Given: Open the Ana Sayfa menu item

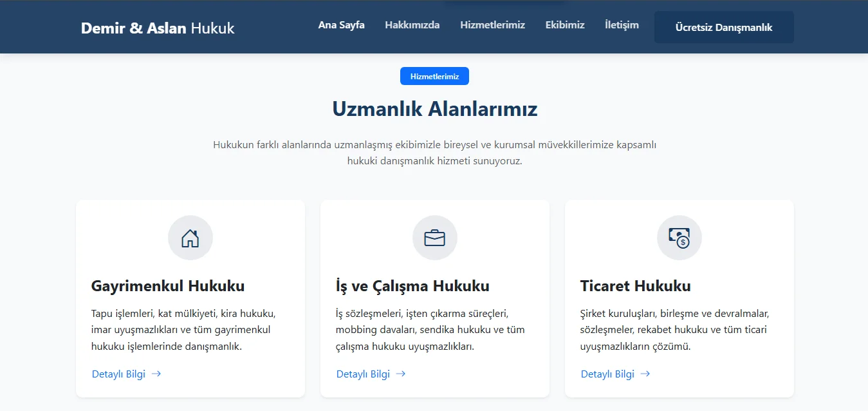Looking at the screenshot, I should pos(341,25).
